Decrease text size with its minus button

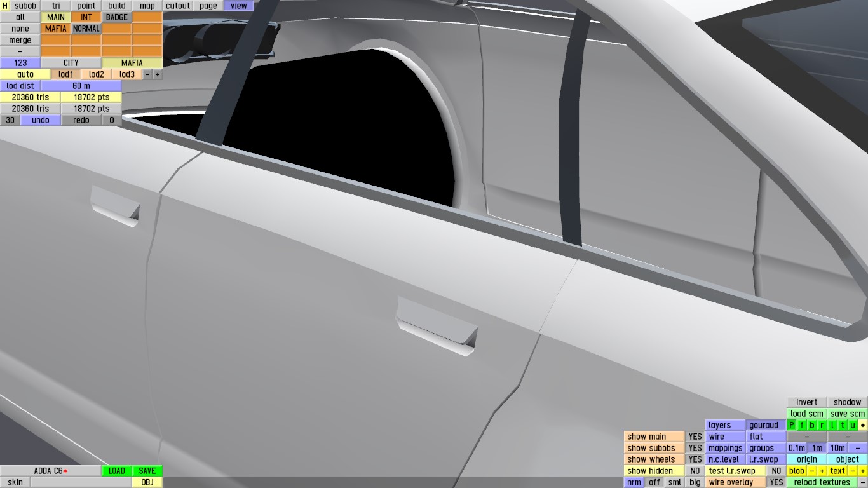853,471
